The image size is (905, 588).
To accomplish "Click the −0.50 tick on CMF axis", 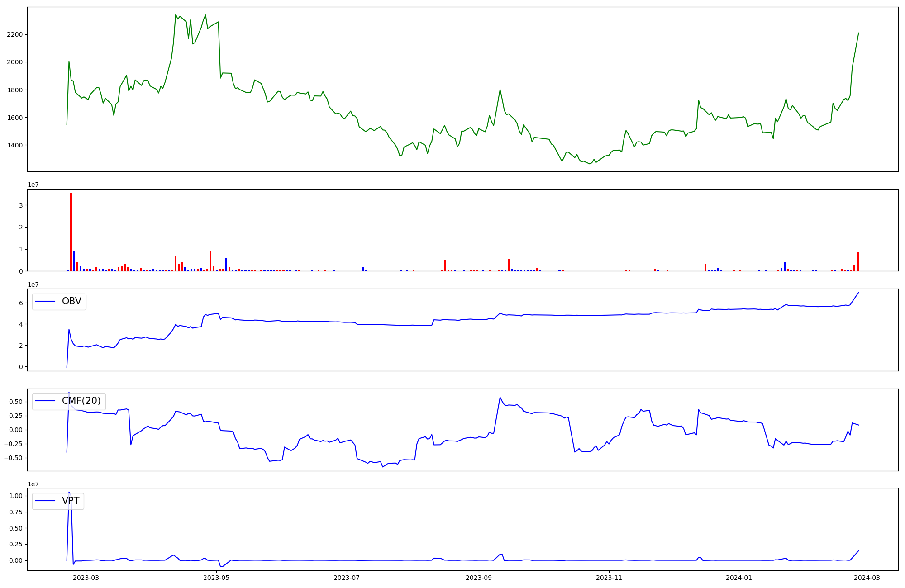I will point(14,458).
